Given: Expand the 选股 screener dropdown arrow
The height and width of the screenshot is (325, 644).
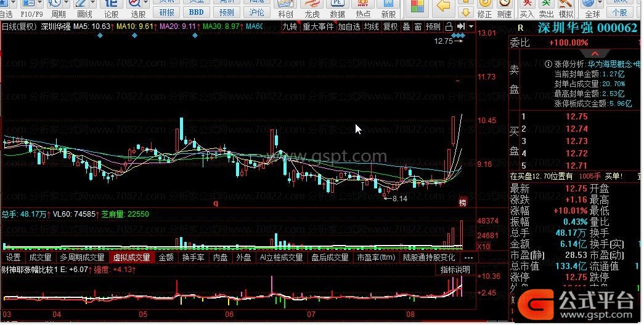Looking at the screenshot, I should click(x=145, y=3).
